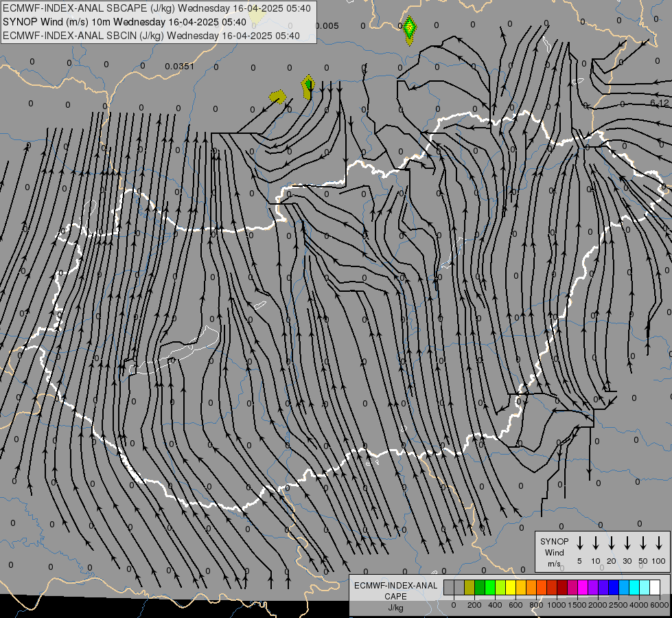
Task: Click the 1500 tick label in CAPE legend
Action: 577,605
